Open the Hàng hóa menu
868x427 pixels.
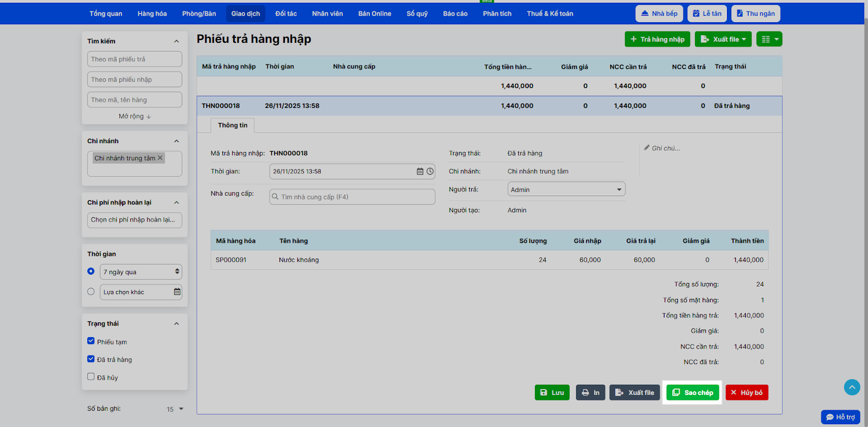coord(152,14)
